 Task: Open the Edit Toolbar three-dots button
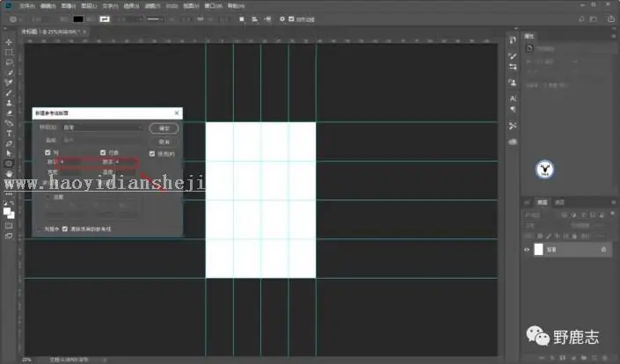pos(9,194)
